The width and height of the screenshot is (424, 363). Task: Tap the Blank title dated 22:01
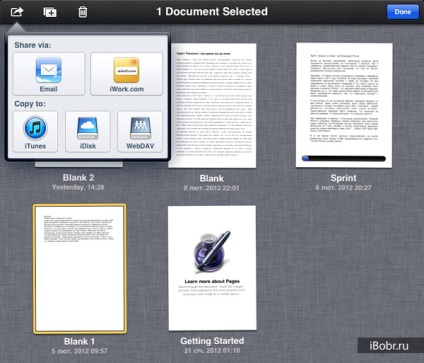point(211,178)
